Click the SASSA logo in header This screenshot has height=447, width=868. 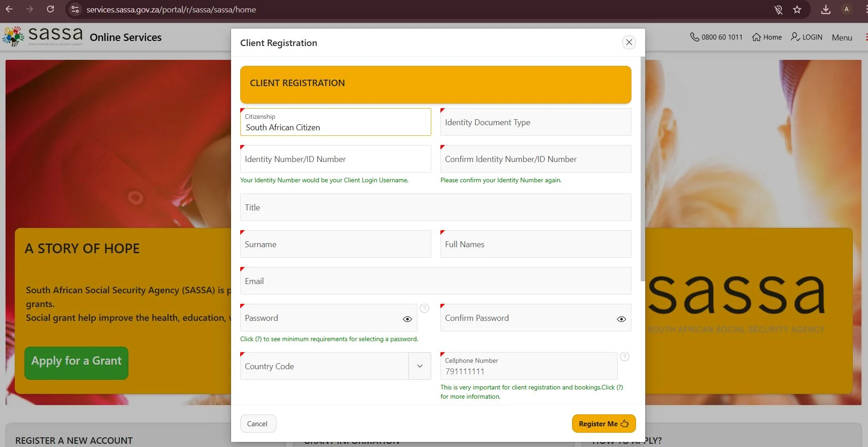point(43,36)
